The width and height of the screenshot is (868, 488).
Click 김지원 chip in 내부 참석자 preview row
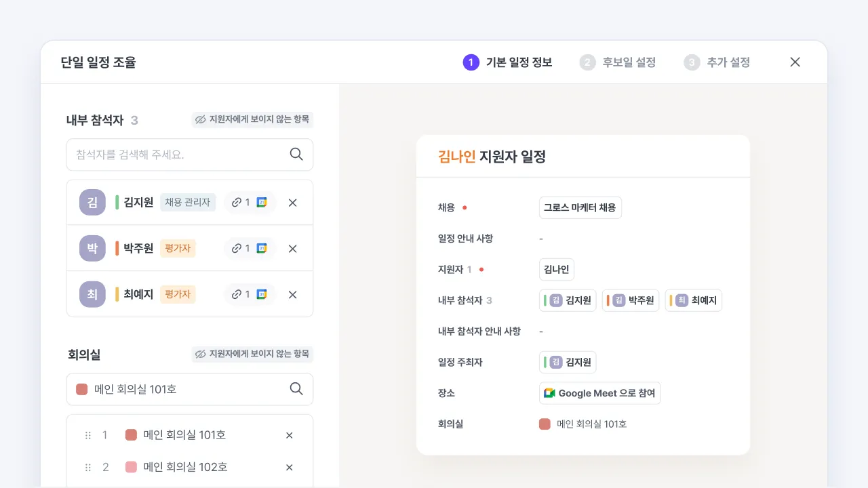[x=568, y=300]
